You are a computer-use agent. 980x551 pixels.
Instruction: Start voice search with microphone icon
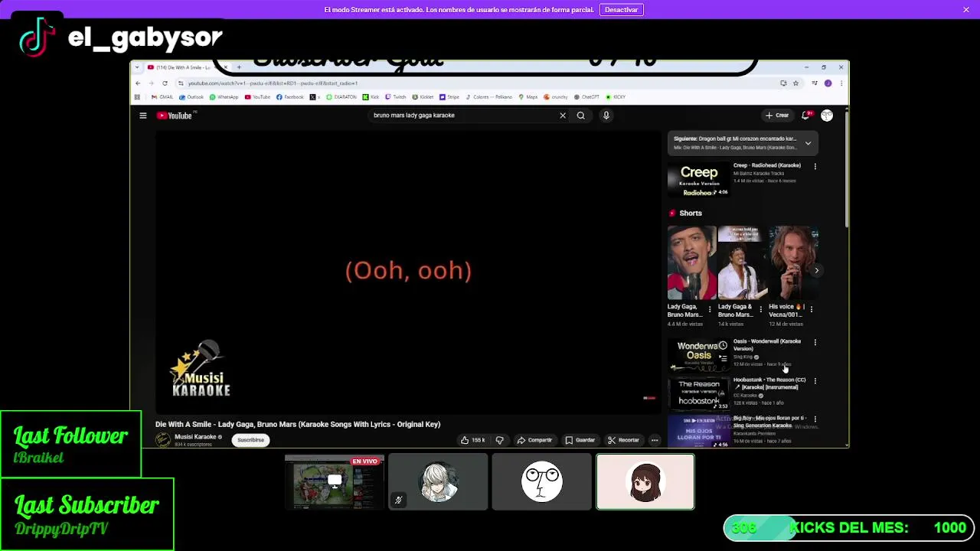pos(606,116)
